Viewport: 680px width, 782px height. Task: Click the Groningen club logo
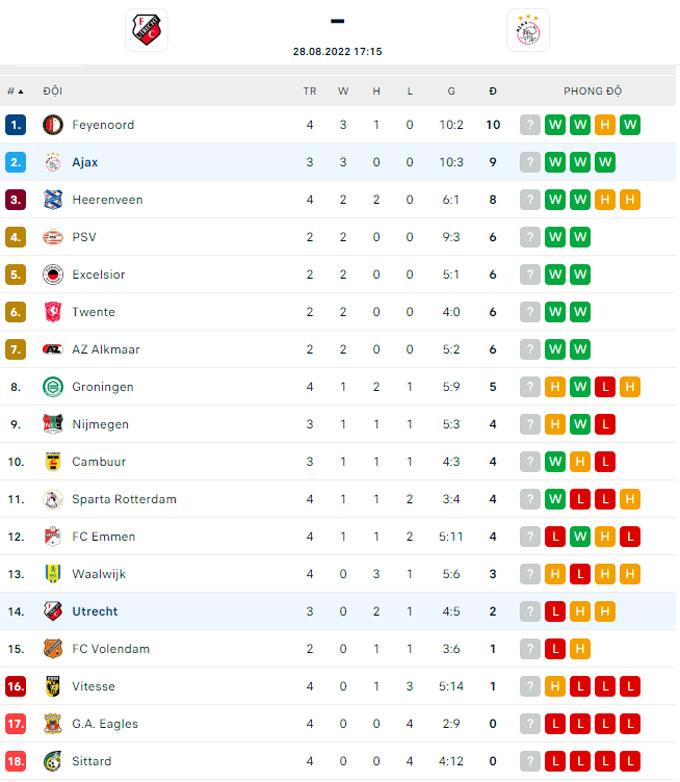[53, 387]
